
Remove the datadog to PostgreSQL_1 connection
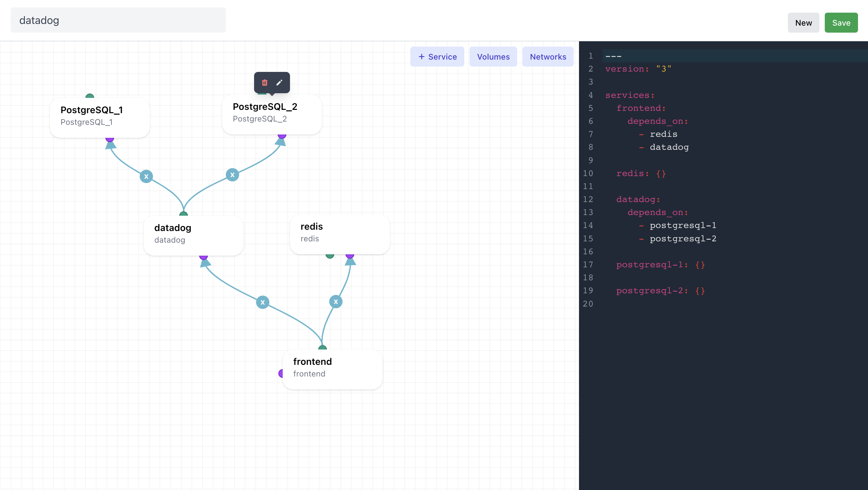point(146,176)
